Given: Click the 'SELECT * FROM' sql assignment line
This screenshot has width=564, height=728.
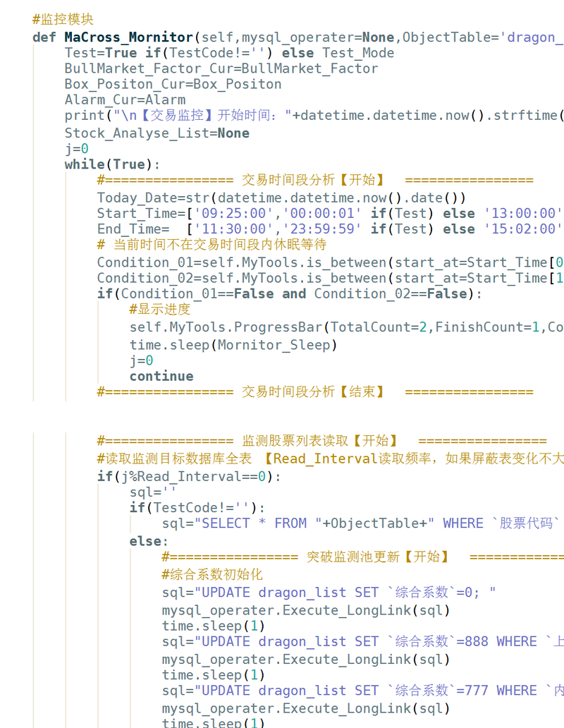Looking at the screenshot, I should 362,523.
